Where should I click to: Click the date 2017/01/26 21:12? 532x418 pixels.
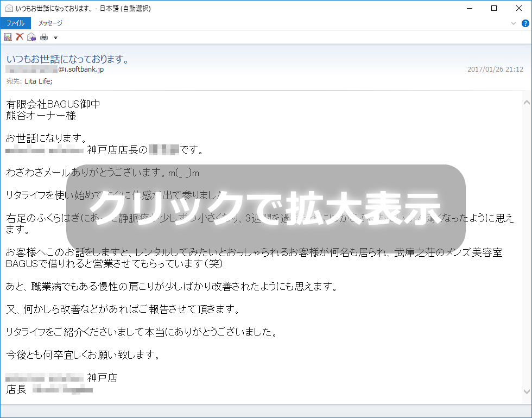click(x=495, y=69)
